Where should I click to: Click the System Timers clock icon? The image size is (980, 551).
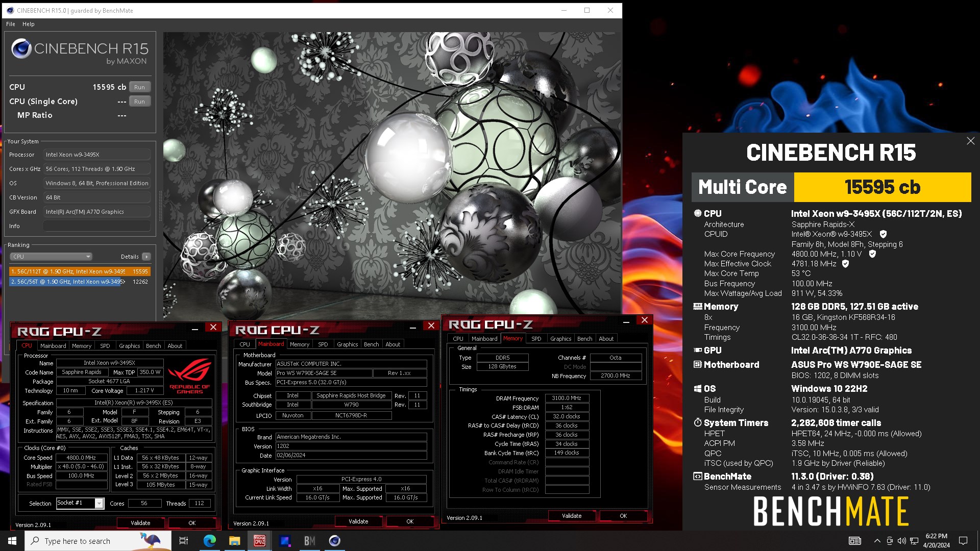point(697,422)
